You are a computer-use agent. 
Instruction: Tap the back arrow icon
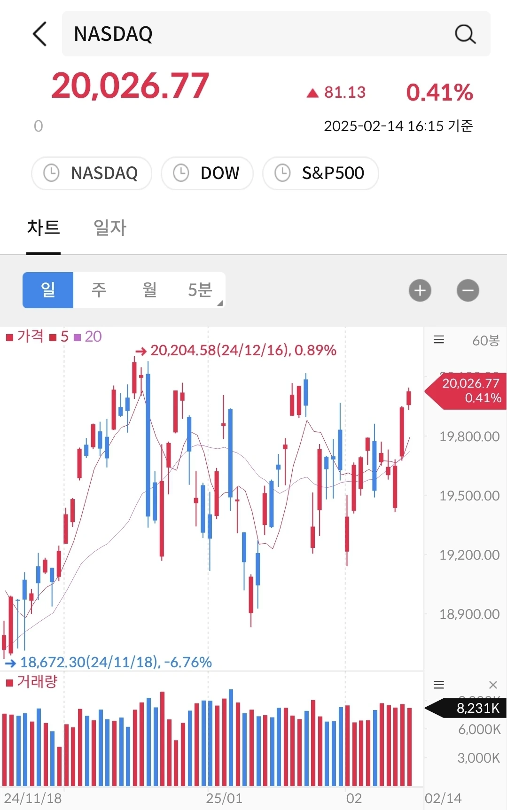[x=40, y=34]
